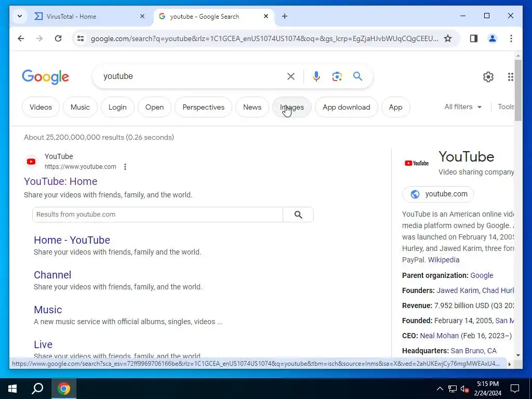532x399 pixels.
Task: Click YouTube logo in knowledge panel
Action: click(x=417, y=163)
